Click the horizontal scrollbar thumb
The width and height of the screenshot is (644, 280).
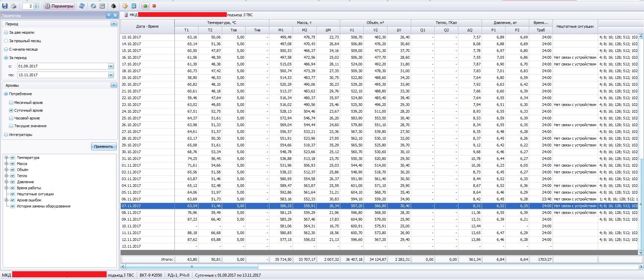coord(192,267)
